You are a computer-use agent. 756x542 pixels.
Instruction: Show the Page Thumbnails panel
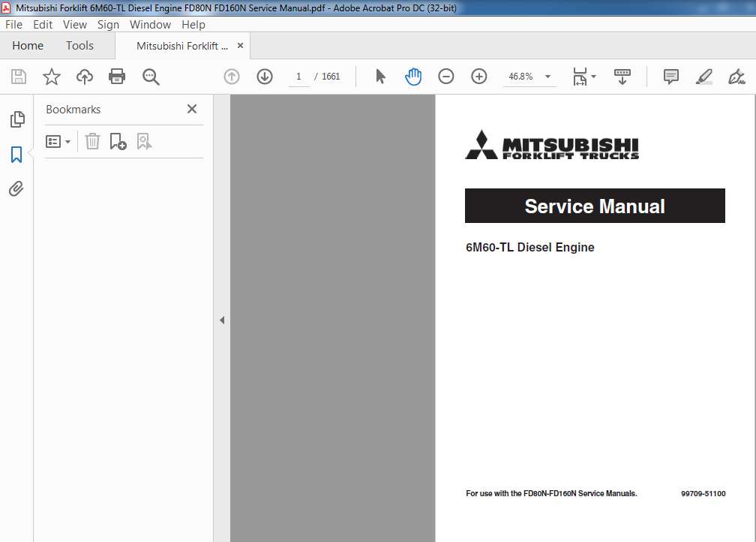tap(16, 119)
